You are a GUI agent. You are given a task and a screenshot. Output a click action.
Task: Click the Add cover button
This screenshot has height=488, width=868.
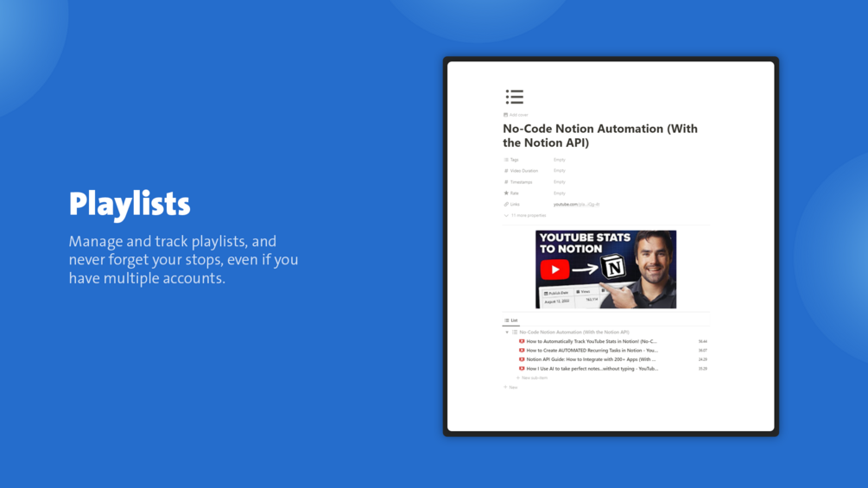[516, 115]
